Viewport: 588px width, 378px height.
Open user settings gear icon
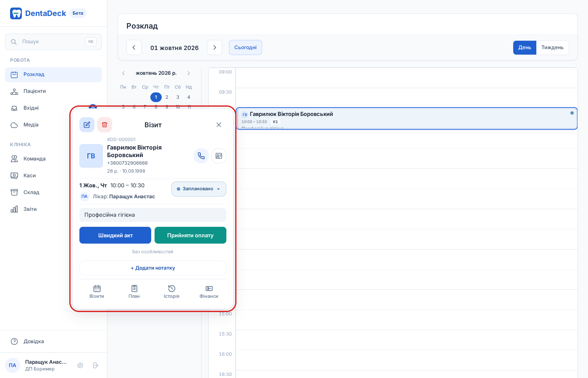pos(80,365)
